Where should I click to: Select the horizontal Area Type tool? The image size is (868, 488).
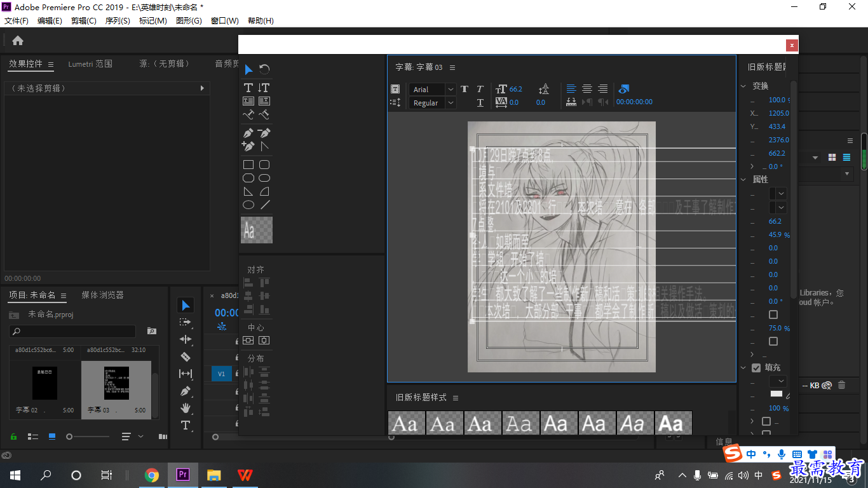[x=248, y=101]
